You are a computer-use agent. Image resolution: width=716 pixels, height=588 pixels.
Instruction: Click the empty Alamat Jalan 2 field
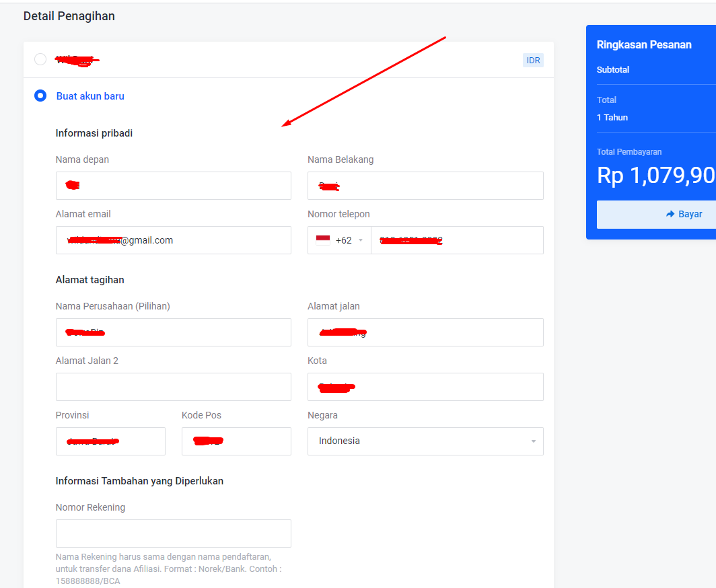[x=173, y=387]
